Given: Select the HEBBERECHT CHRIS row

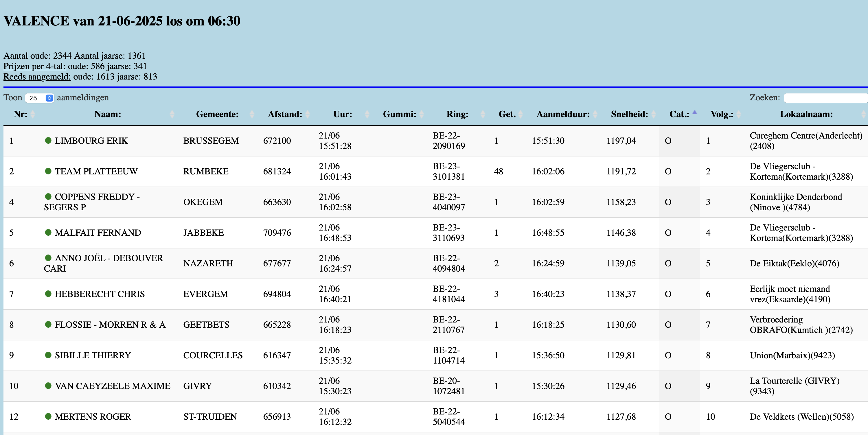Looking at the screenshot, I should click(x=100, y=294).
